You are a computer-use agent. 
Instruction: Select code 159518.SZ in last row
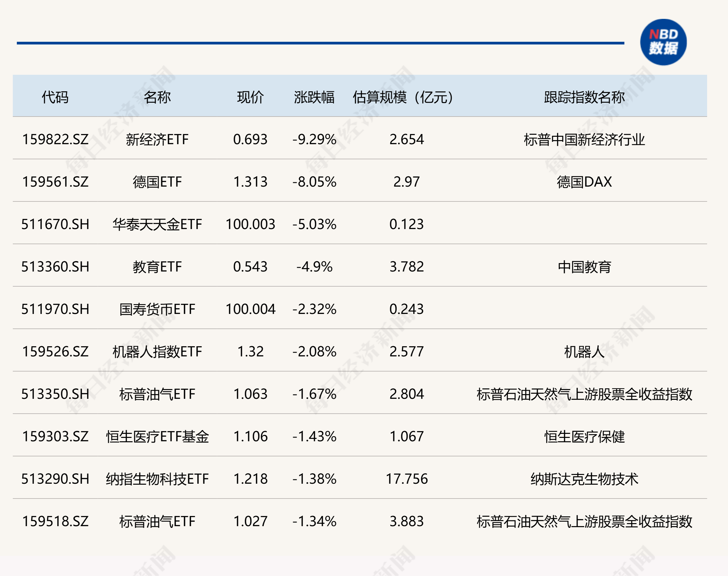point(55,521)
